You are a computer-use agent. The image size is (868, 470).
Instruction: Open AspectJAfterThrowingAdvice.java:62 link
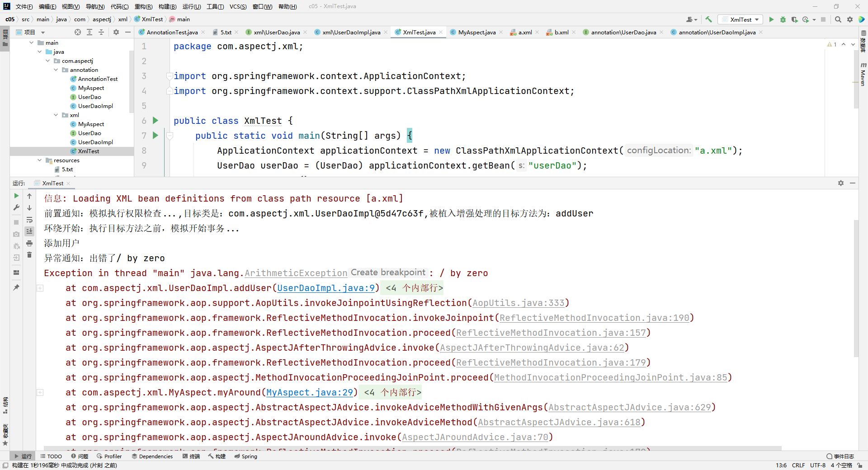click(532, 348)
